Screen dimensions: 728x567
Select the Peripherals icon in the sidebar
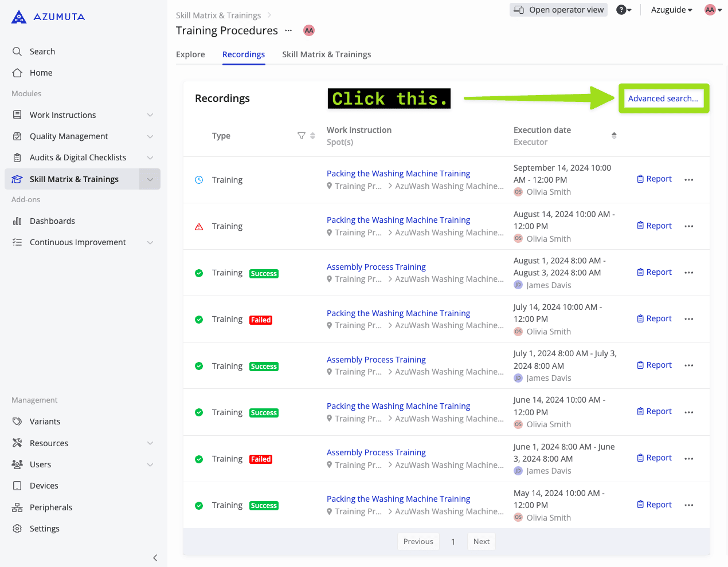pyautogui.click(x=17, y=507)
